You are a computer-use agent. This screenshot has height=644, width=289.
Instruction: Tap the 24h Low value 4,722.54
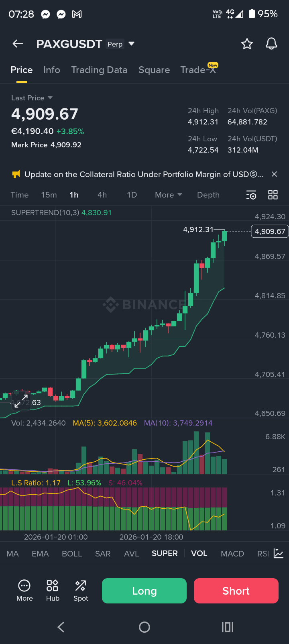click(203, 150)
